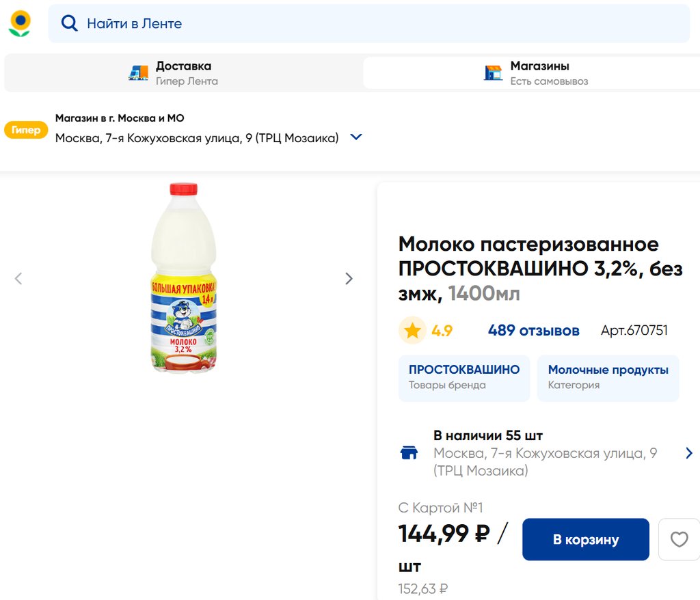This screenshot has width=700, height=600.
Task: Click the Lenta sunflower logo
Action: point(19,23)
